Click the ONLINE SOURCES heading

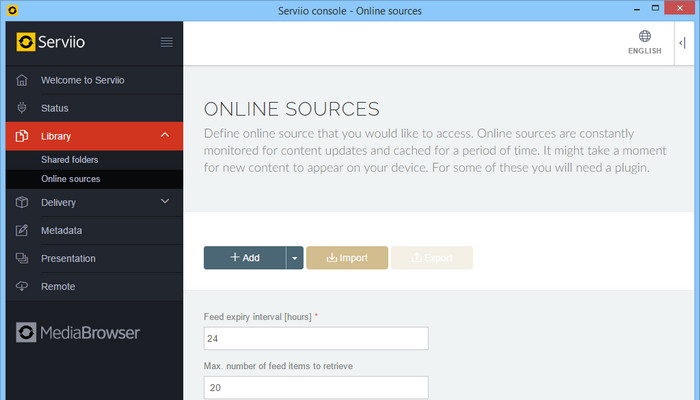(x=292, y=109)
